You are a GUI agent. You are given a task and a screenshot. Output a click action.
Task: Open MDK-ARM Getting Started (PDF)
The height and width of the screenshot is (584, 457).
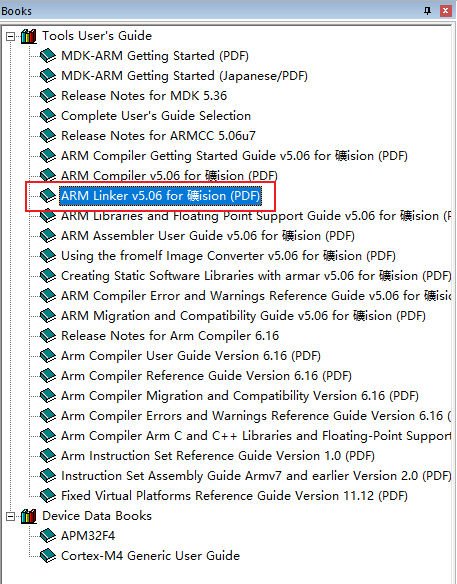coord(155,56)
